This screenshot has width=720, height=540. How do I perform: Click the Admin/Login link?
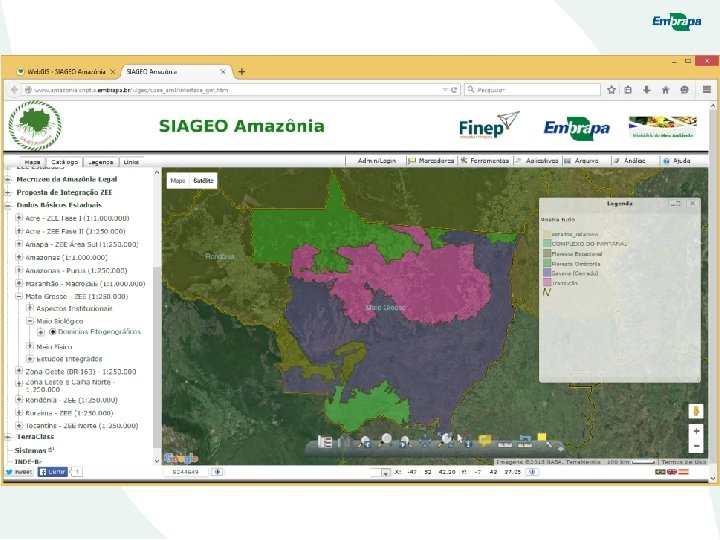377,161
